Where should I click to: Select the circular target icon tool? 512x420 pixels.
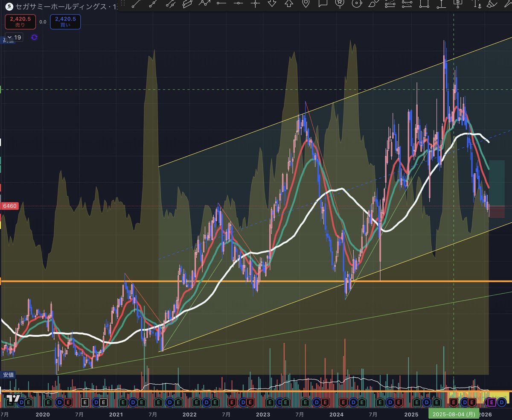(356, 4)
